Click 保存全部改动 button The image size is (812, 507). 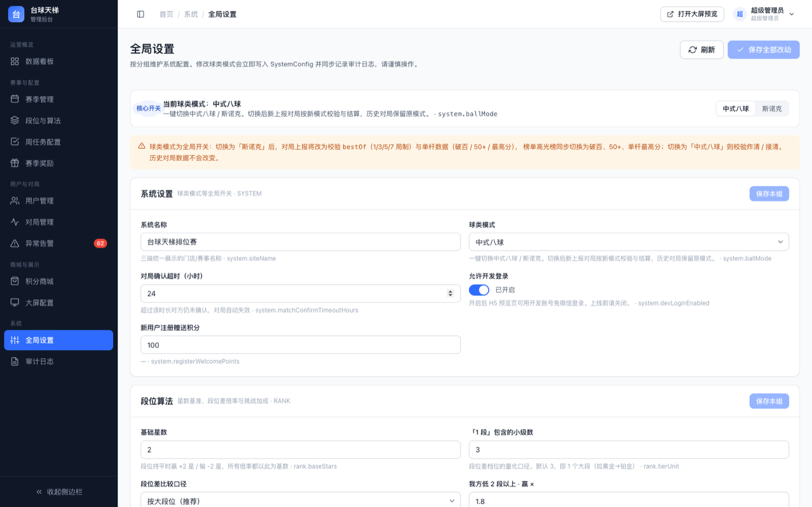[763, 50]
